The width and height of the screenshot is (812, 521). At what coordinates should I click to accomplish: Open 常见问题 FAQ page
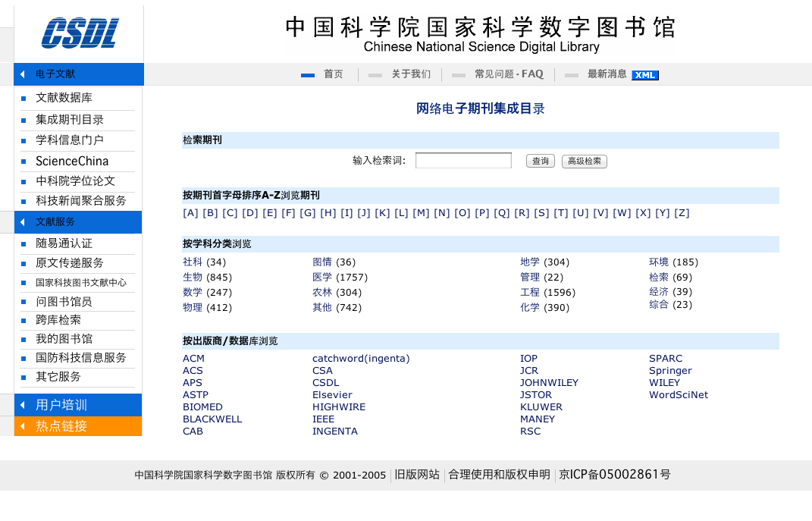509,74
